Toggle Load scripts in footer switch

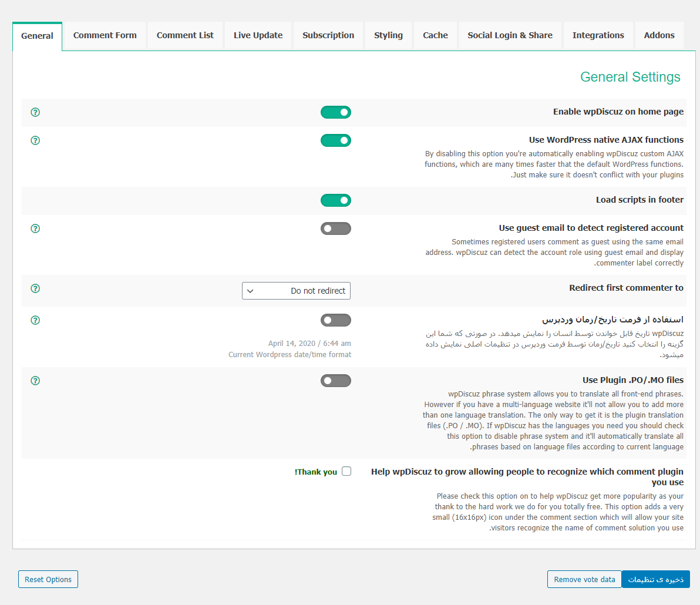pyautogui.click(x=336, y=200)
